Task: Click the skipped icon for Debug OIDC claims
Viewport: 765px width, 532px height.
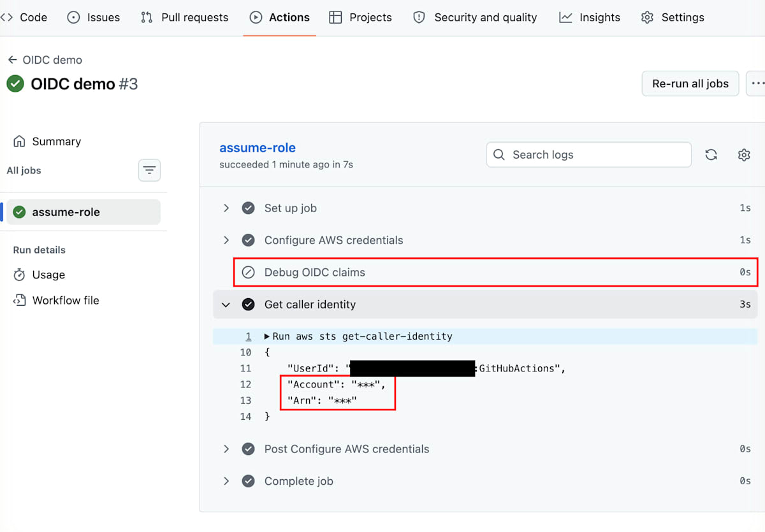Action: (249, 272)
